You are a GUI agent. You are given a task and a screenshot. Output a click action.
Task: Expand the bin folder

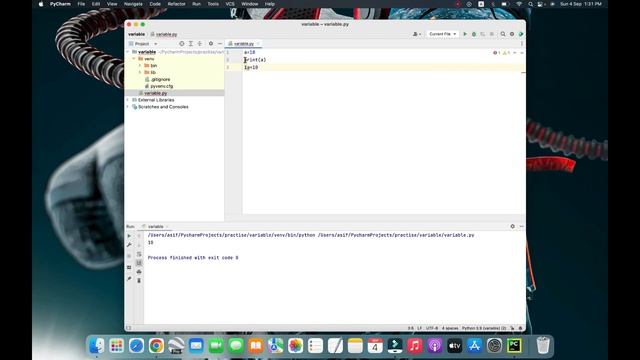tap(140, 66)
